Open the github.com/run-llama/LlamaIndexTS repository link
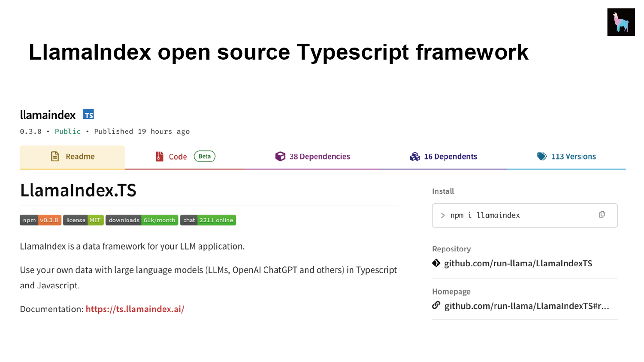The width and height of the screenshot is (644, 362). 518,263
